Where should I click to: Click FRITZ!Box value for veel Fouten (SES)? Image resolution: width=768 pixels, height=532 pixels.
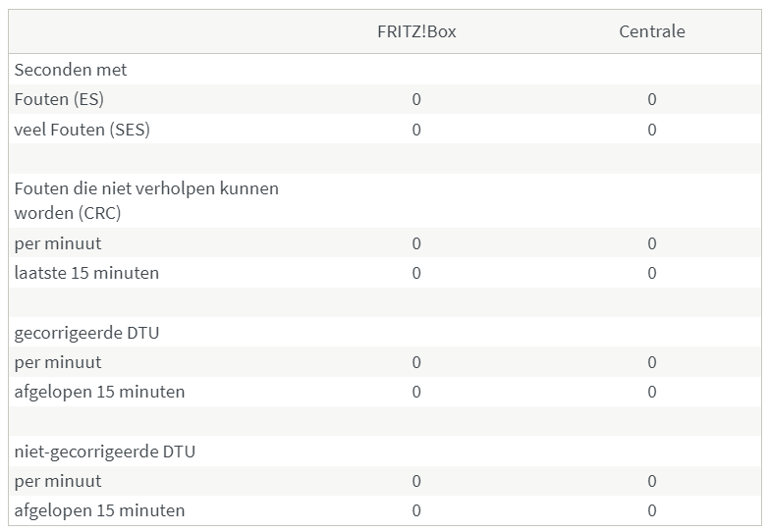pyautogui.click(x=416, y=130)
